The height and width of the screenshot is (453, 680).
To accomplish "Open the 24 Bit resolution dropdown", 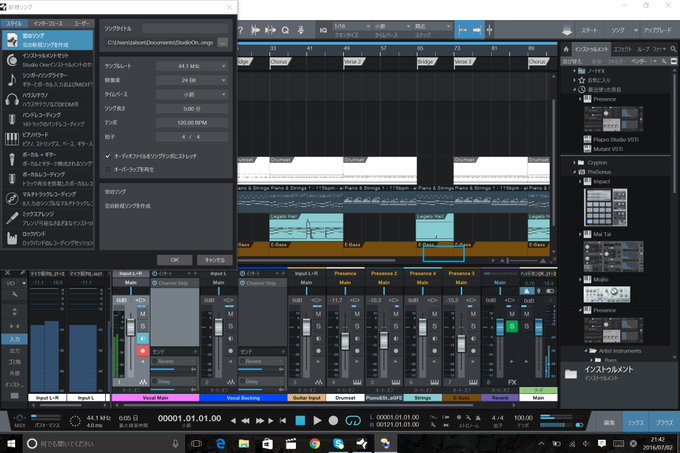I will [192, 81].
